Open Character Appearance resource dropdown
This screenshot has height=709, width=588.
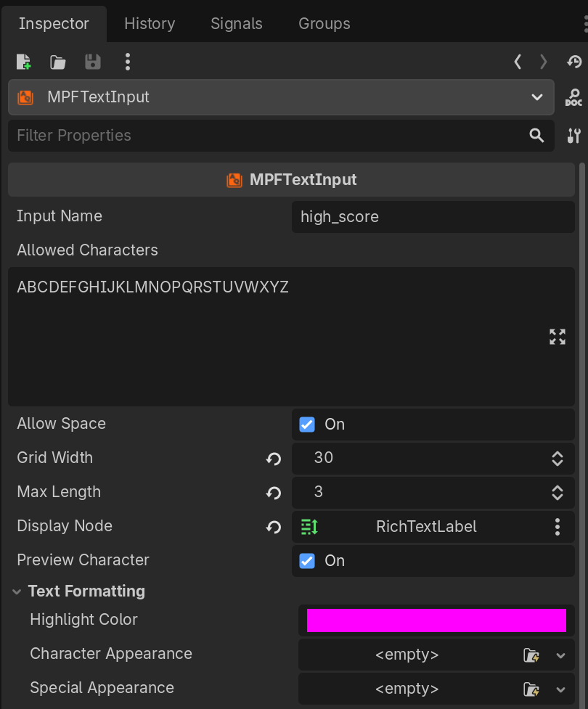pyautogui.click(x=560, y=655)
